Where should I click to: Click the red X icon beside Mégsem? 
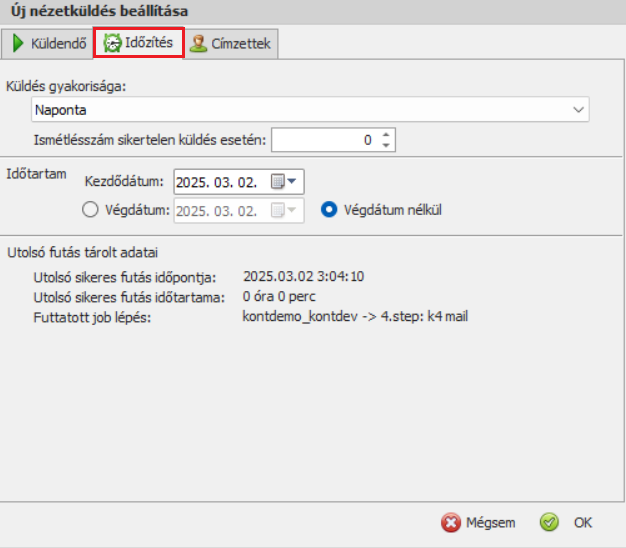[451, 522]
